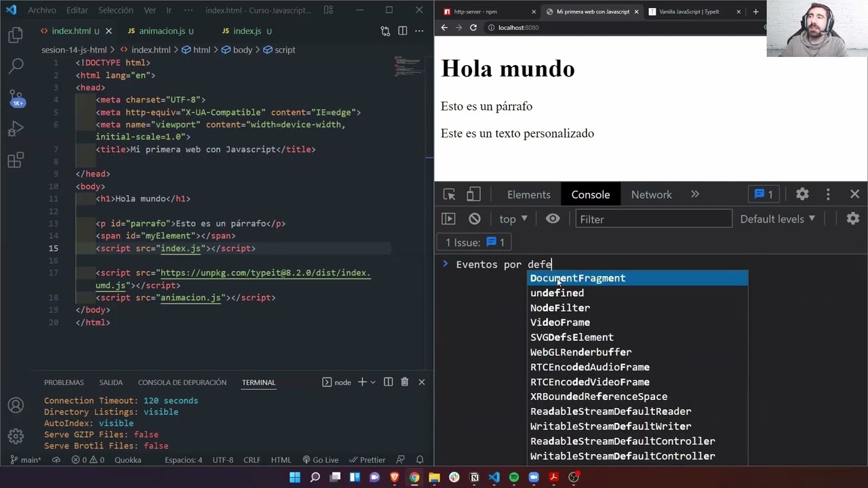
Task: Toggle the console sidebar
Action: [x=448, y=219]
